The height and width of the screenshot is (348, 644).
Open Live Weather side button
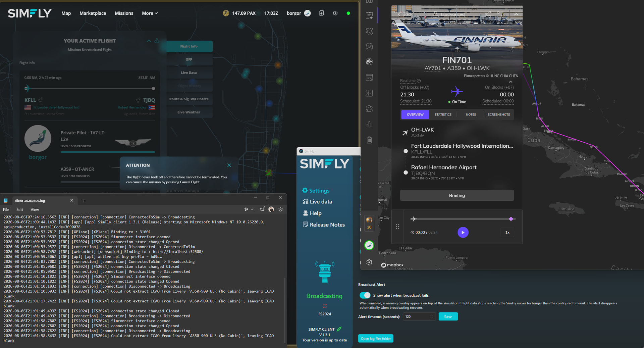[189, 112]
